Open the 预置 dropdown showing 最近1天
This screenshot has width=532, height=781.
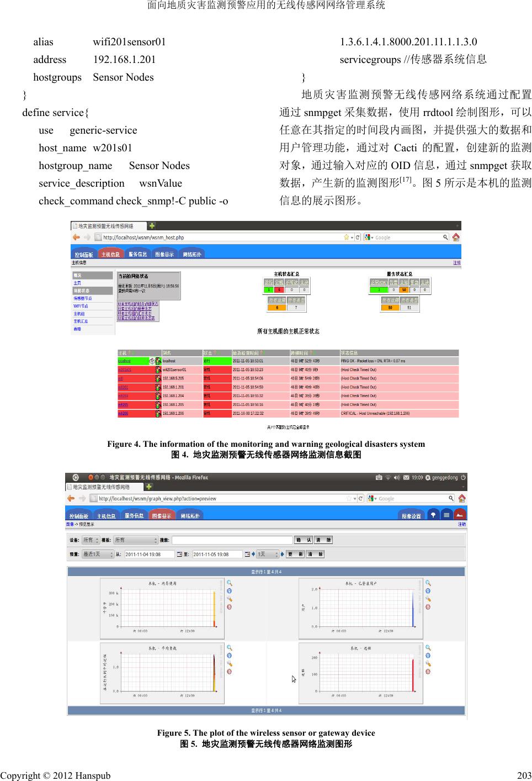tap(98, 555)
